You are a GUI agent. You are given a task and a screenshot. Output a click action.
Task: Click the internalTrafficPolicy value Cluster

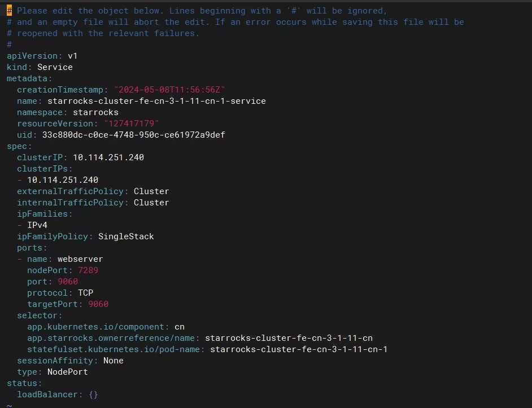(x=151, y=203)
